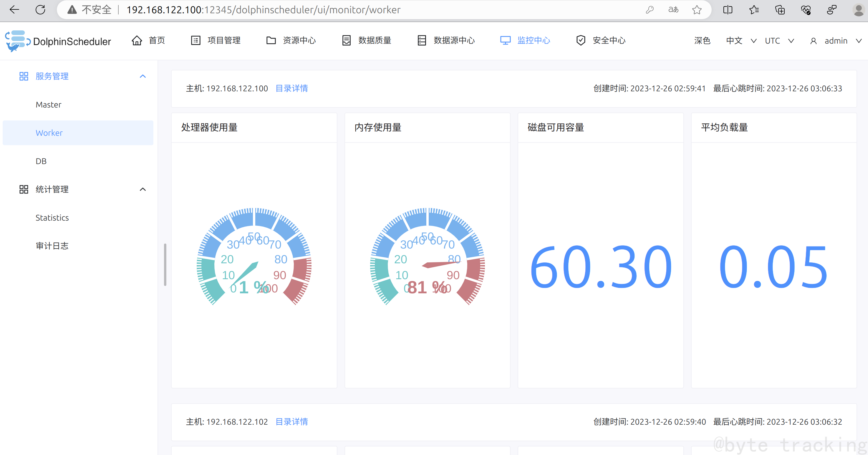Select the 安全中心 shield icon
The image size is (868, 455).
pos(581,40)
